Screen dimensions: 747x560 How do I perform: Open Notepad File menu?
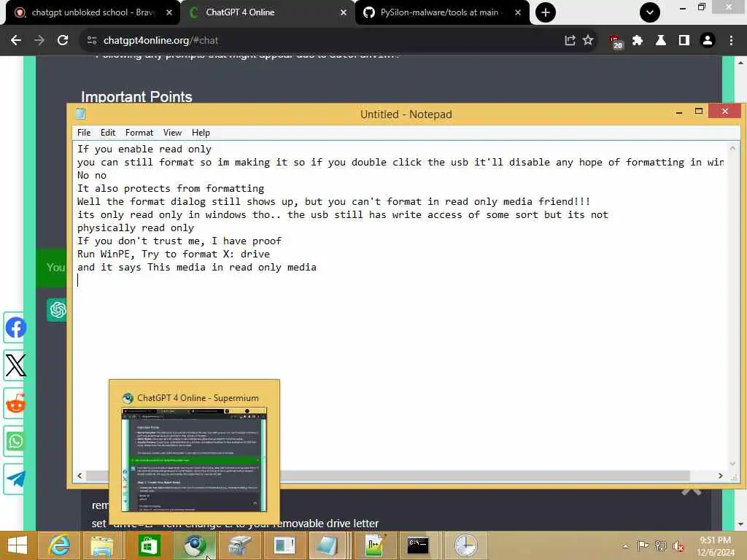coord(84,133)
